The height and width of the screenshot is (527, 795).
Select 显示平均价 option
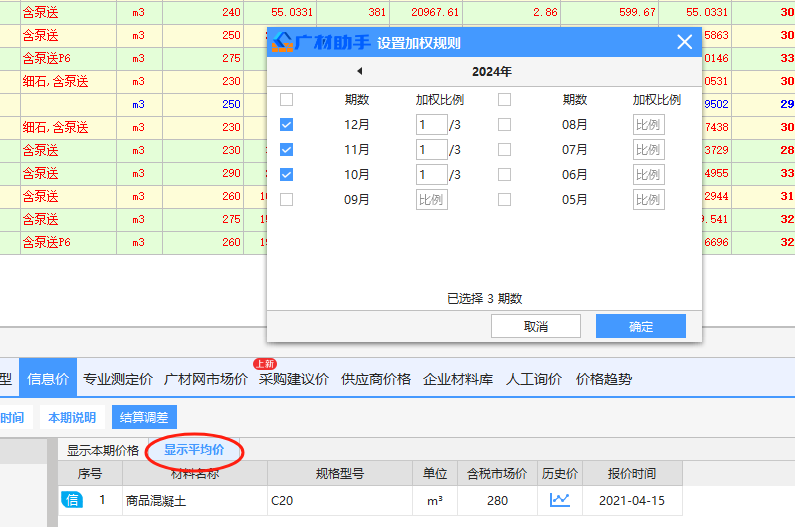(194, 450)
